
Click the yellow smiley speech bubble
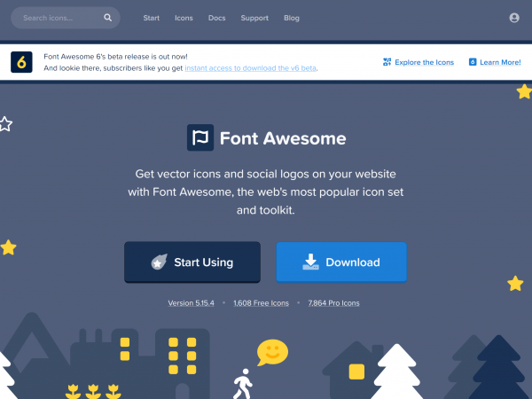pos(272,352)
